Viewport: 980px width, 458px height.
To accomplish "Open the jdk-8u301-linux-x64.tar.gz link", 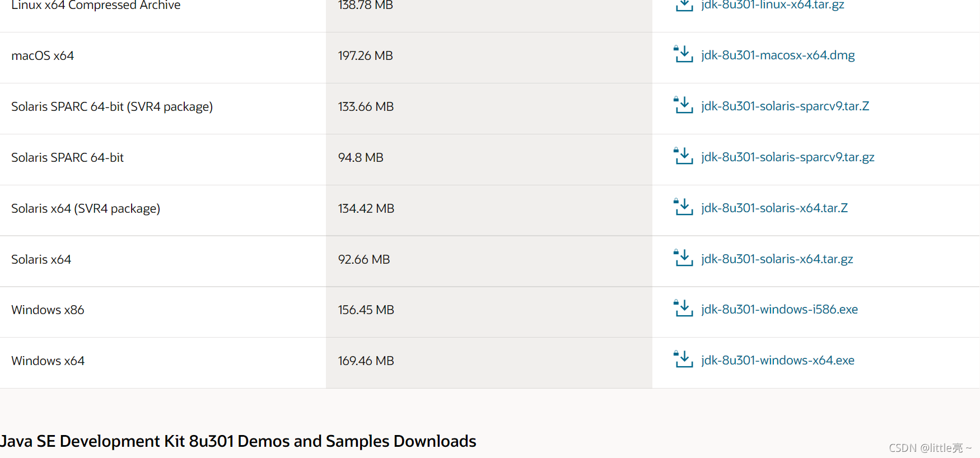I will click(772, 5).
